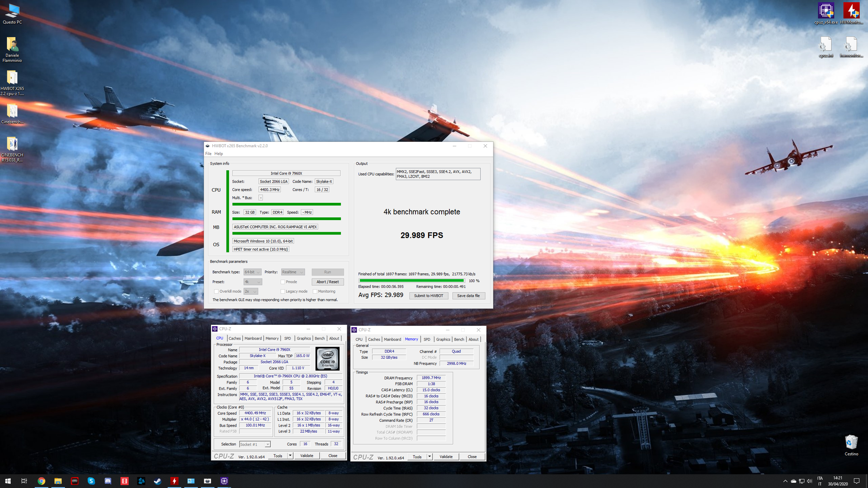The height and width of the screenshot is (488, 868).
Task: Click Save data file button
Action: coord(468,296)
